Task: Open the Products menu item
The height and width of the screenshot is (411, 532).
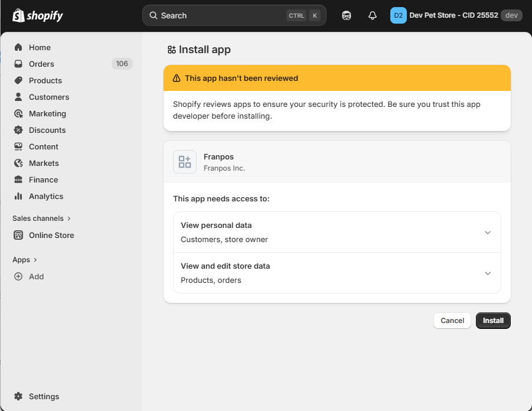Action: click(45, 80)
